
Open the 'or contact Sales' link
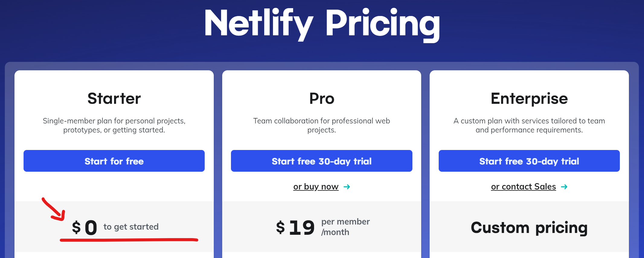click(x=523, y=186)
